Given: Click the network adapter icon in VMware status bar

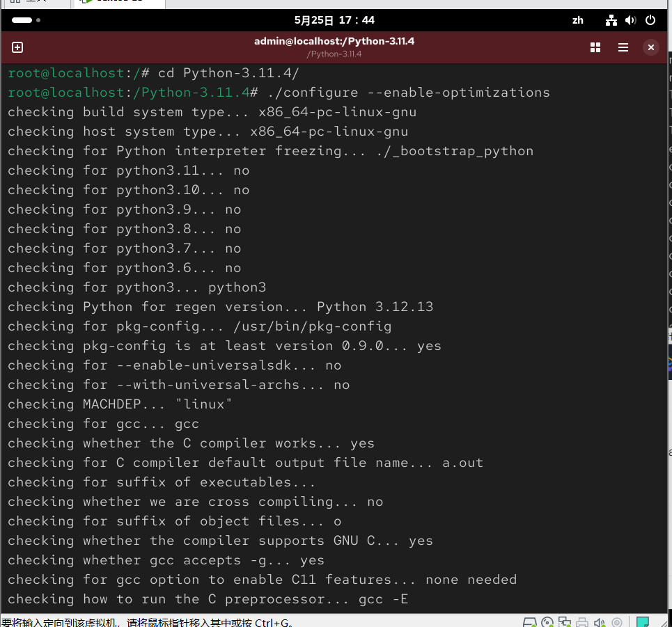Looking at the screenshot, I should click(x=565, y=622).
